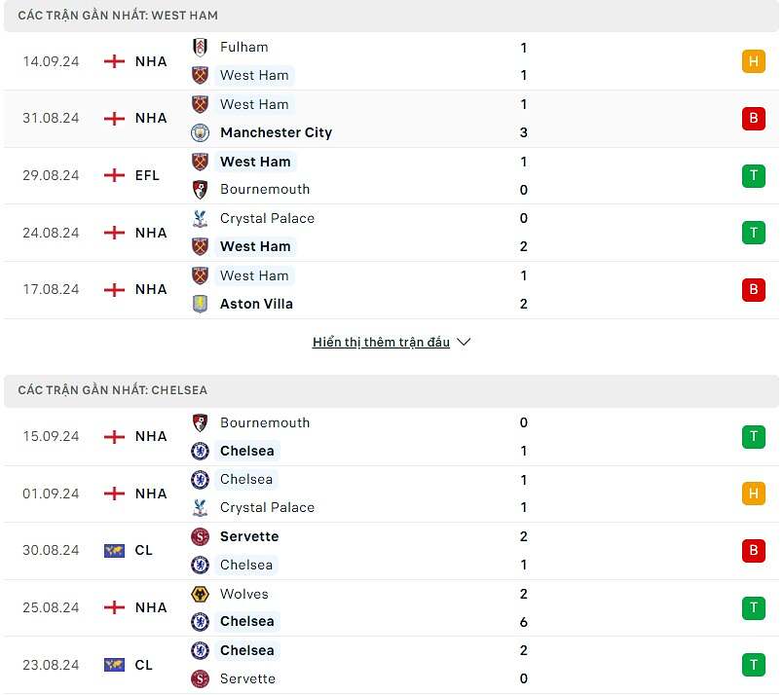
Task: Click green T badge for Wolves match
Action: 753,608
